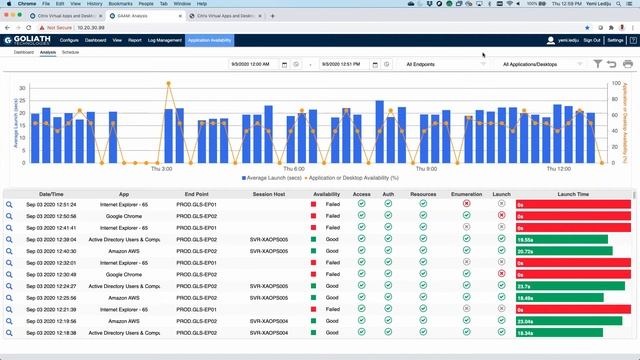This screenshot has height=360, width=640.
Task: Click the undo/reset arrow icon
Action: [611, 64]
